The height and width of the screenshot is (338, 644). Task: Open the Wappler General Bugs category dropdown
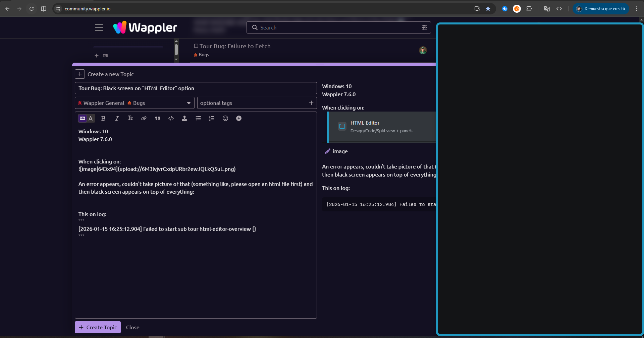tap(134, 103)
